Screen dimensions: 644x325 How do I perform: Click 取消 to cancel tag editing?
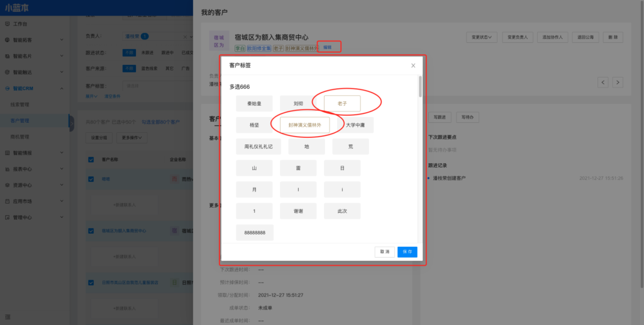[x=384, y=251]
